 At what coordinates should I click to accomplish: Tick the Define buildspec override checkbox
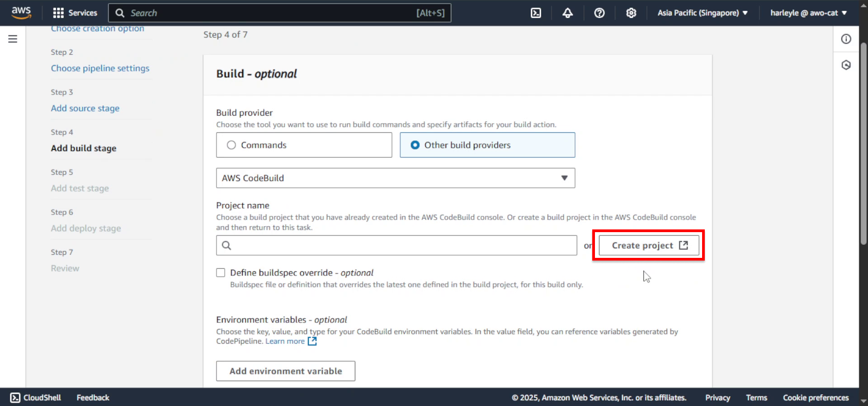pos(221,273)
